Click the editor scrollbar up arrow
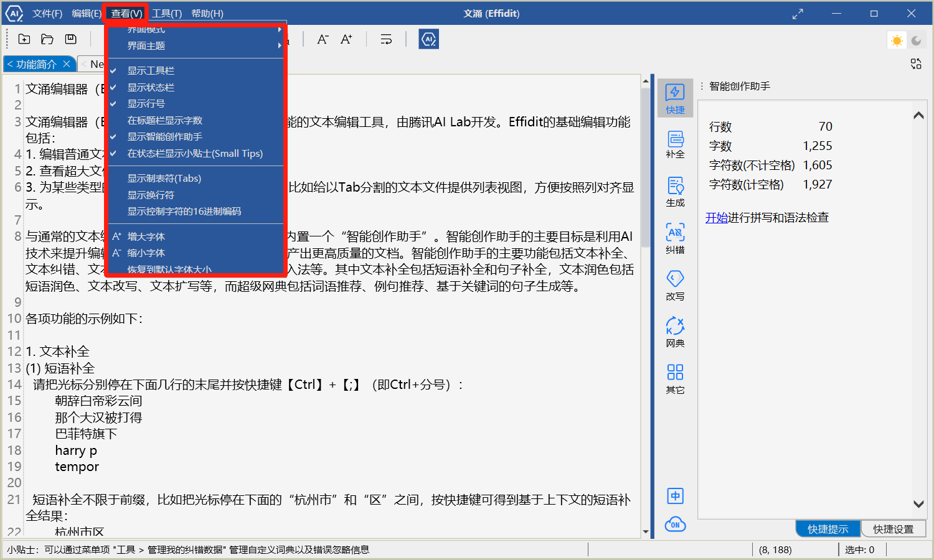Image resolution: width=934 pixels, height=560 pixels. click(x=646, y=82)
